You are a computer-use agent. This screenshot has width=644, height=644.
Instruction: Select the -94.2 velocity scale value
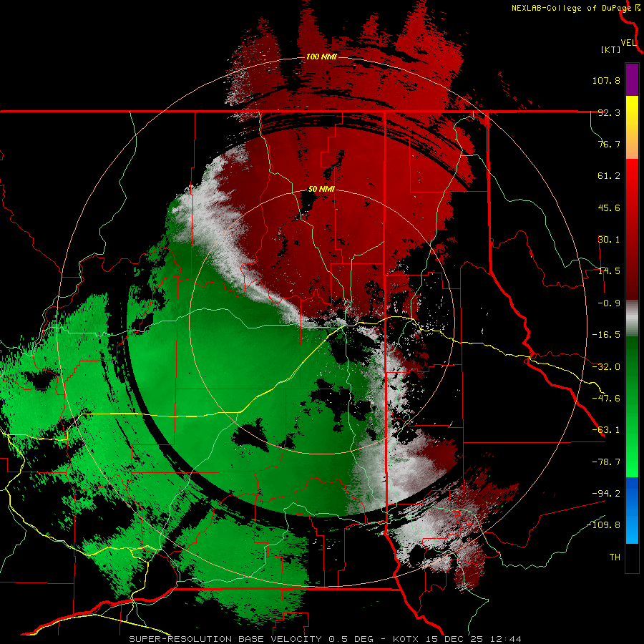tap(606, 494)
